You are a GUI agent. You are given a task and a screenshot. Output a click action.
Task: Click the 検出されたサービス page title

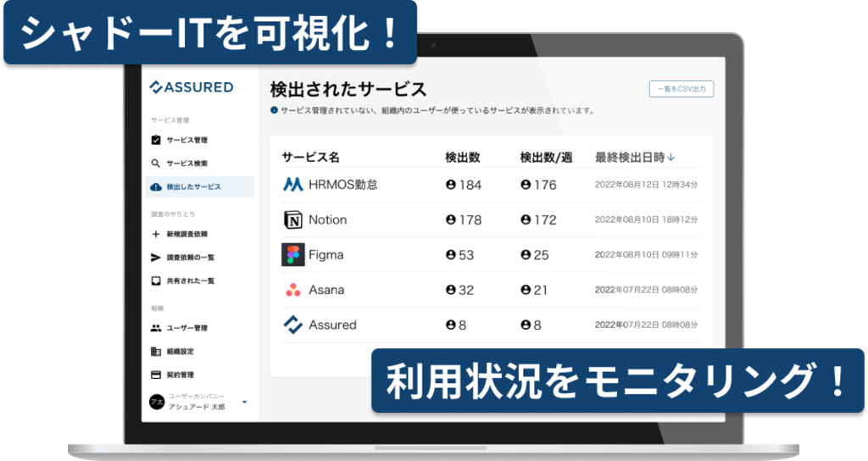click(x=348, y=89)
